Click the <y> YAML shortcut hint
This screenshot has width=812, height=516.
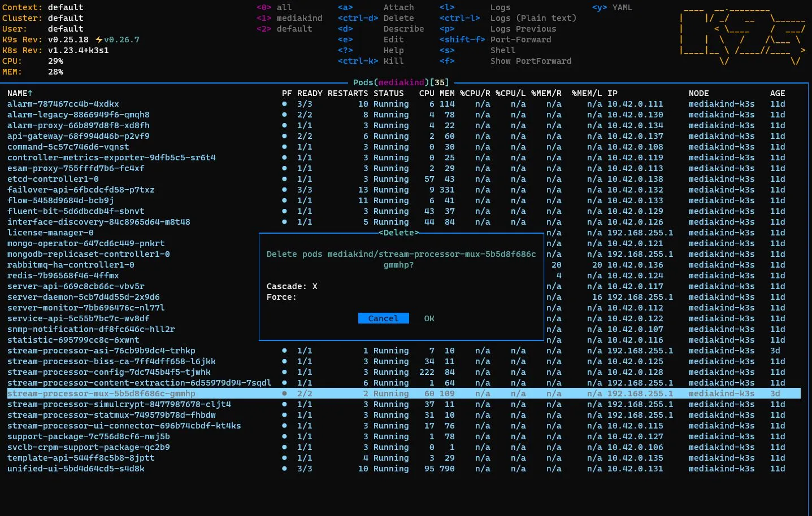[x=613, y=7]
